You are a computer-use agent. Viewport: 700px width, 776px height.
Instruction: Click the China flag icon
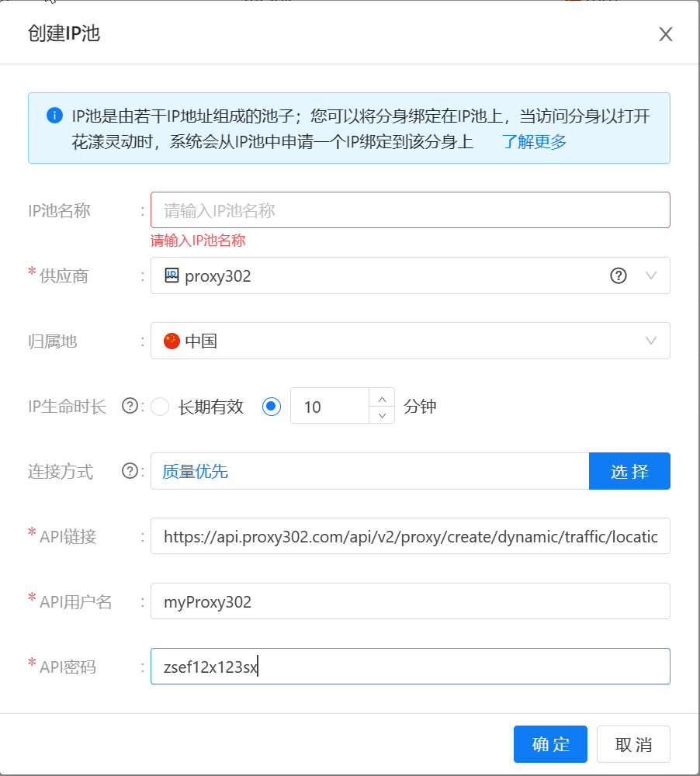172,341
